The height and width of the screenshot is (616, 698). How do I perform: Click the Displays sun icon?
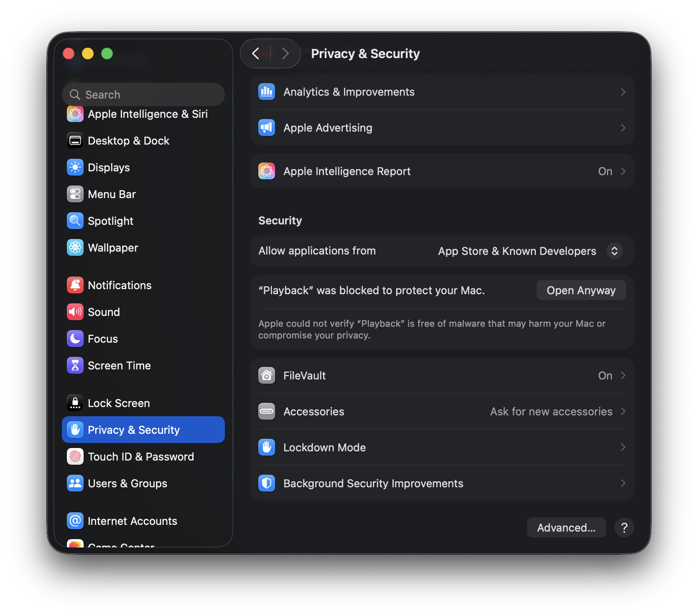click(x=75, y=168)
